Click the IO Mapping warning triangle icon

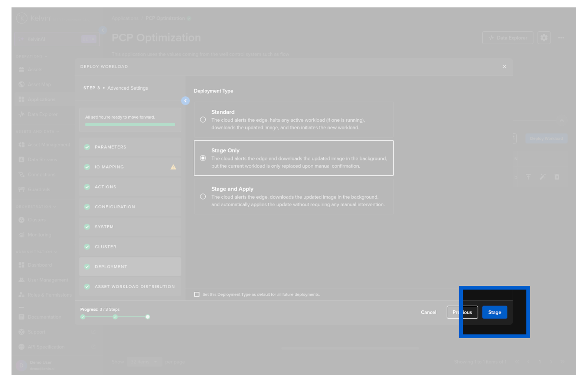[x=173, y=167]
